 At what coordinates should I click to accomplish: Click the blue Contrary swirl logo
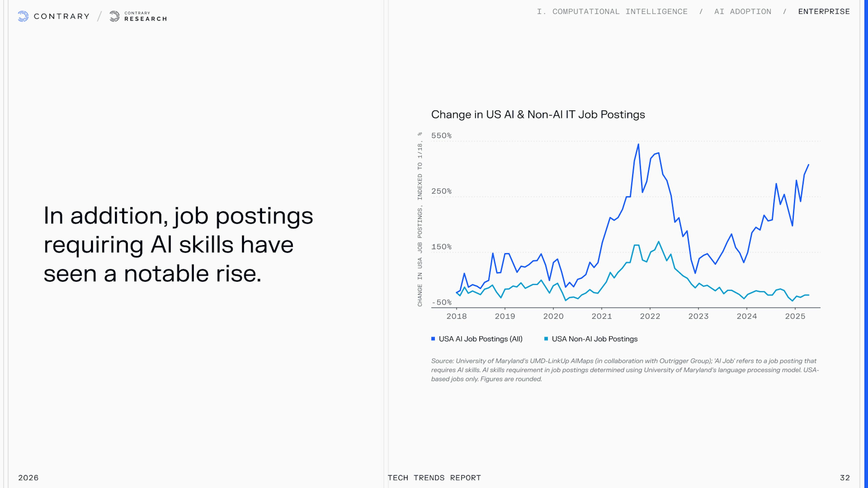tap(23, 16)
